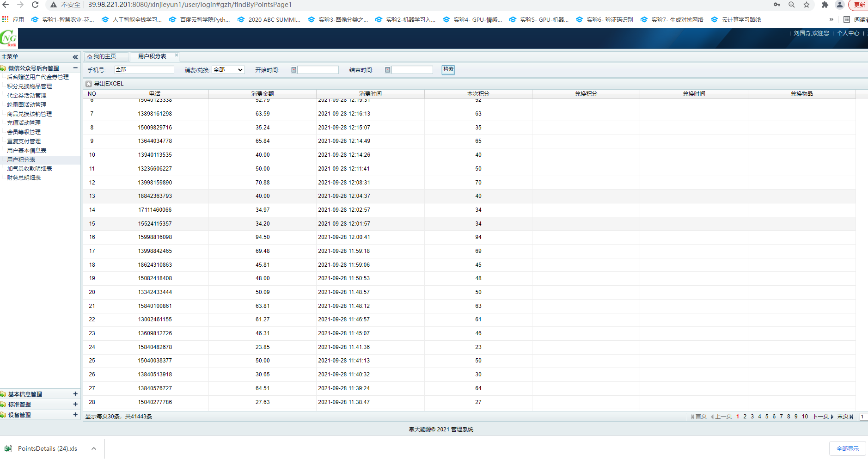Click the 开始时间 calendar icon
Viewport: 868px width, 460px height.
(x=293, y=70)
